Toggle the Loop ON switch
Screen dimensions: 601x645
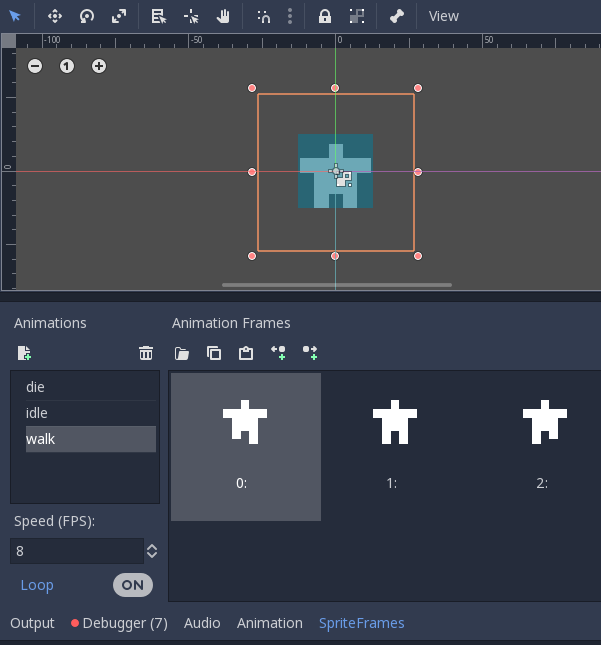pyautogui.click(x=132, y=585)
